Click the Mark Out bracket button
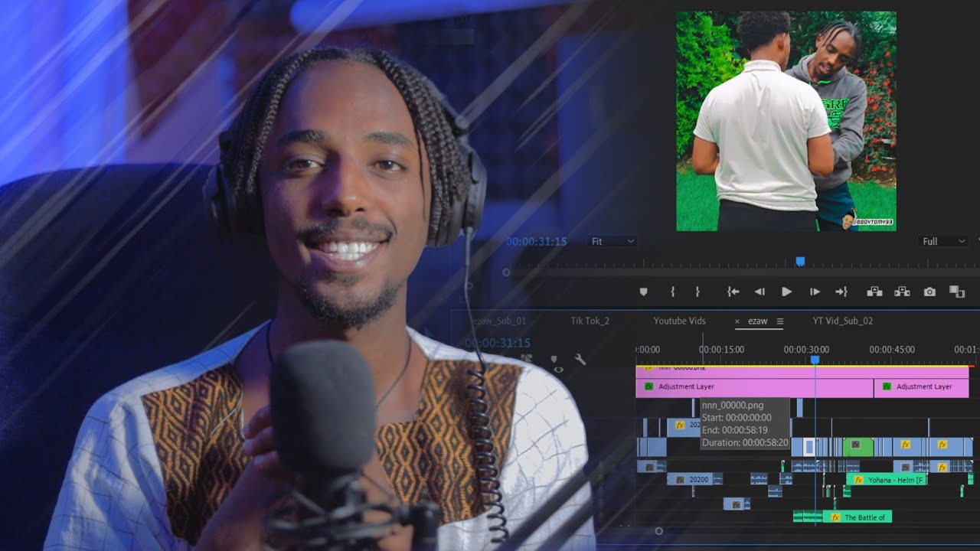 click(697, 292)
